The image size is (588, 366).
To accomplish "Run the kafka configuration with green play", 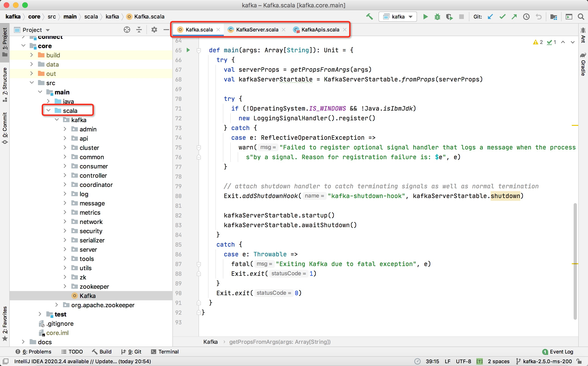I will point(425,17).
